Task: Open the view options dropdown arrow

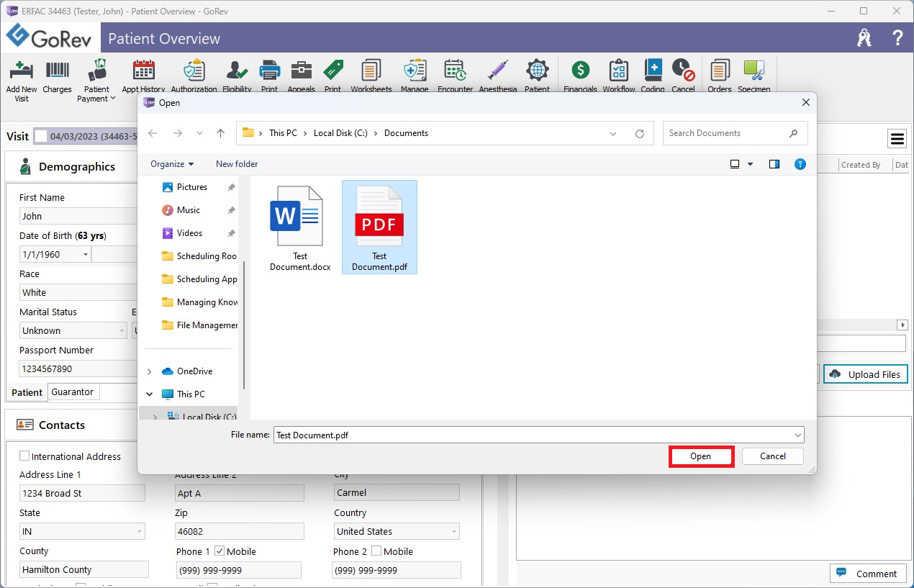Action: (x=750, y=164)
